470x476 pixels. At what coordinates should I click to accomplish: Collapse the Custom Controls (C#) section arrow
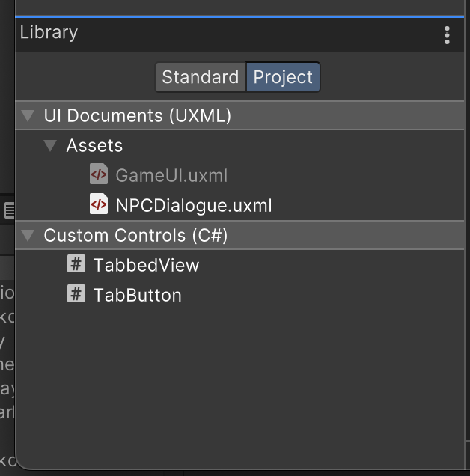[x=28, y=235]
